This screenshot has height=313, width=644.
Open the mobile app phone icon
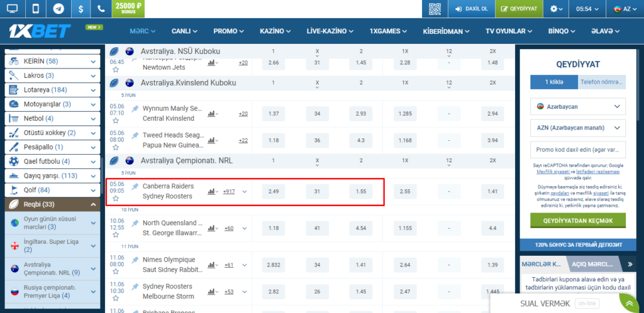click(36, 9)
